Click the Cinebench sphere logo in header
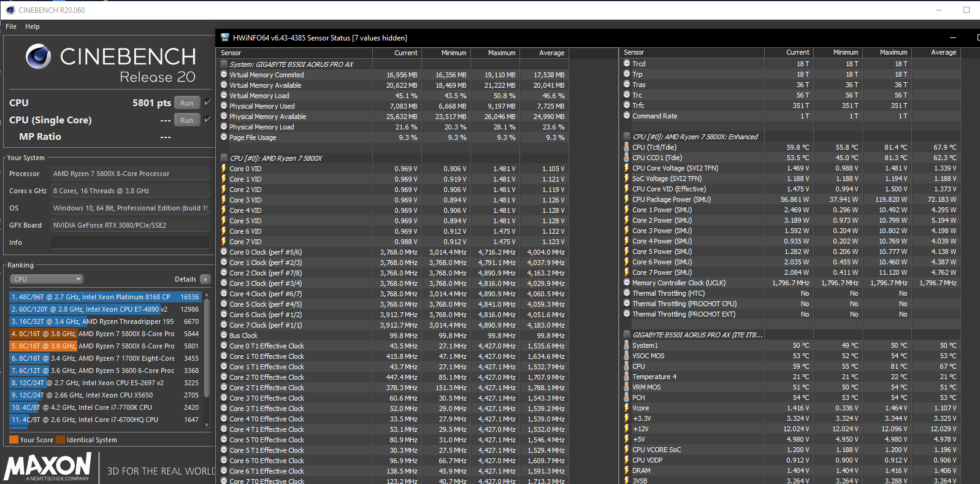 coord(38,56)
